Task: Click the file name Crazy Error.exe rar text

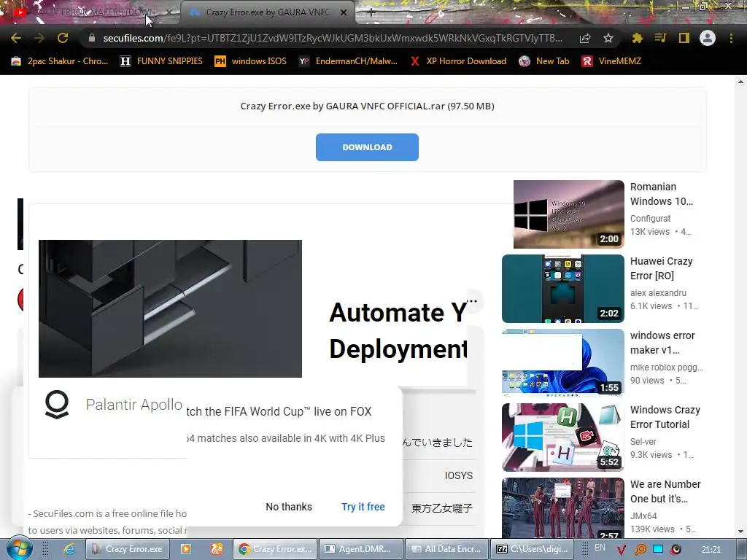Action: click(x=367, y=106)
